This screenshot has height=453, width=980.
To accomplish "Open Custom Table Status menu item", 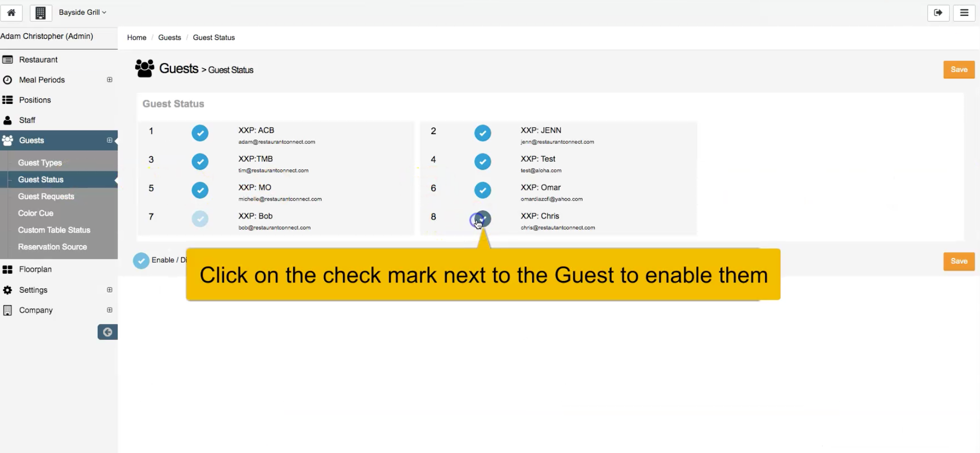I will (x=54, y=230).
